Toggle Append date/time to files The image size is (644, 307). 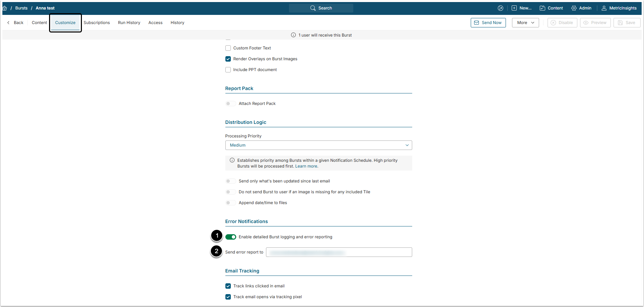[231, 203]
